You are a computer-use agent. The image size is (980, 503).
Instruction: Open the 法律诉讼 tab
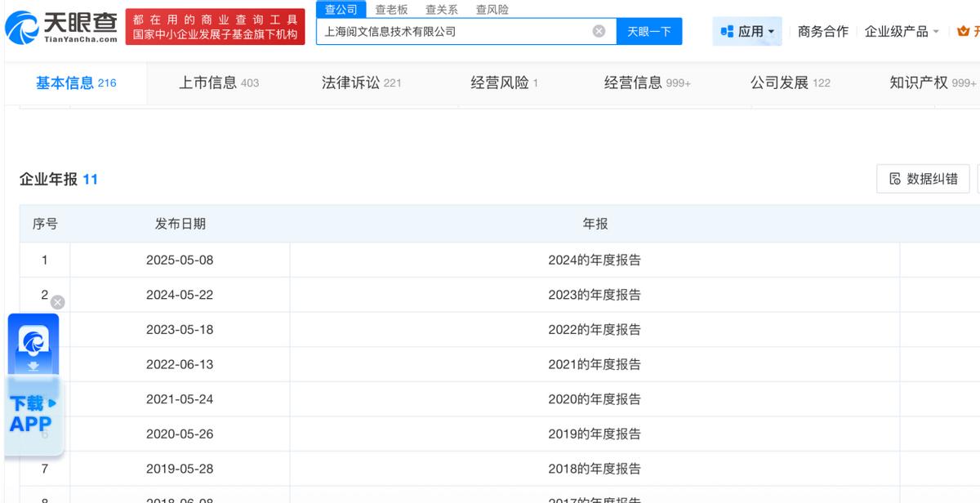[362, 82]
